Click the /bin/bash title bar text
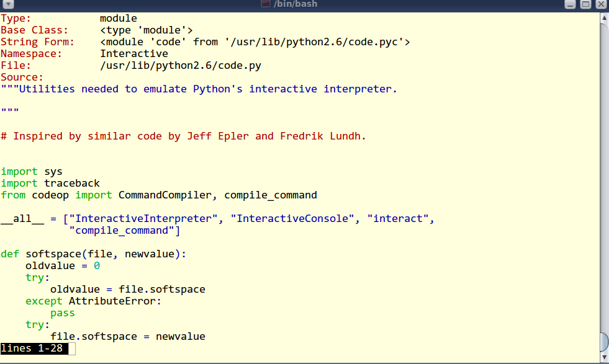This screenshot has width=609, height=364. tap(295, 4)
